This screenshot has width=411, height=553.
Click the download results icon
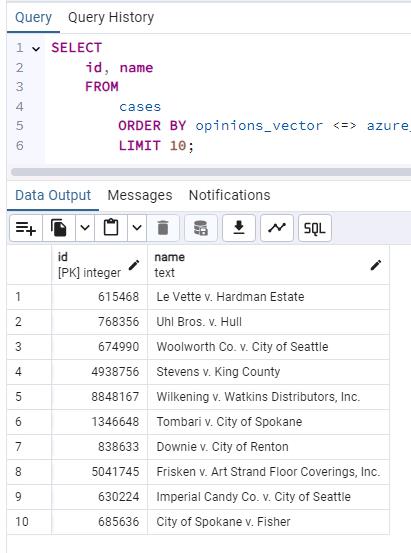[x=239, y=228]
